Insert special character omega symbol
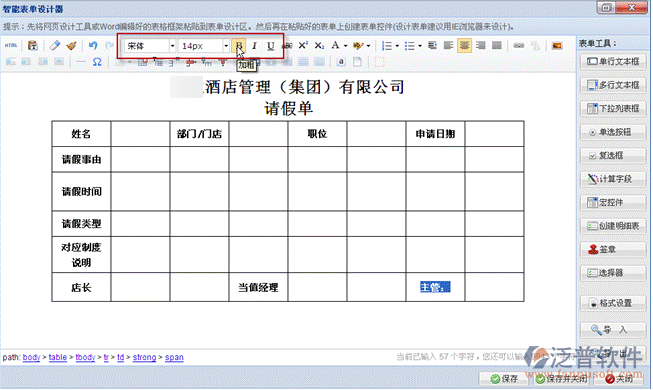Image resolution: width=653 pixels, height=390 pixels. 97,62
